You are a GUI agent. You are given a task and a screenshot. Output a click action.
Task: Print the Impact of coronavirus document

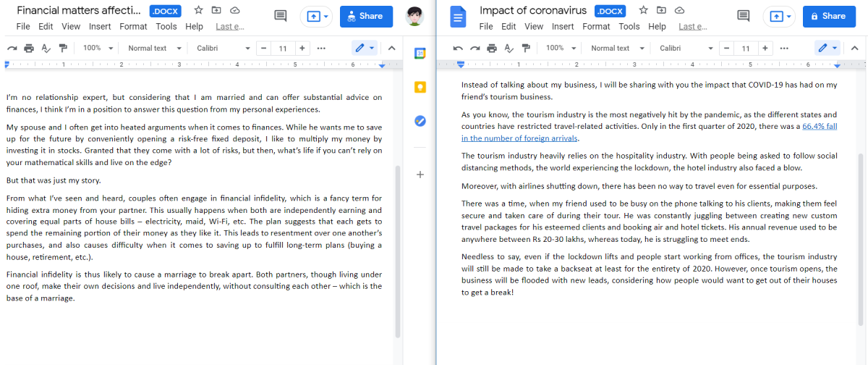[492, 49]
